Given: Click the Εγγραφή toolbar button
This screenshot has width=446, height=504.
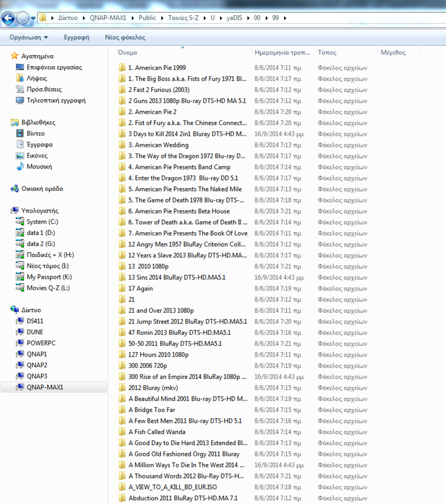Looking at the screenshot, I should coord(76,38).
